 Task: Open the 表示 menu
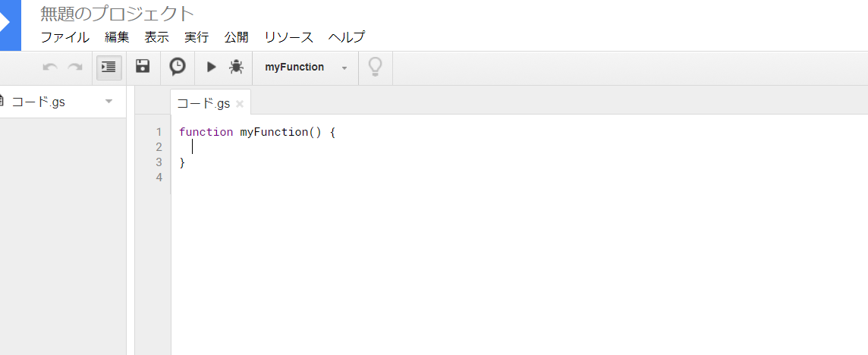(156, 37)
